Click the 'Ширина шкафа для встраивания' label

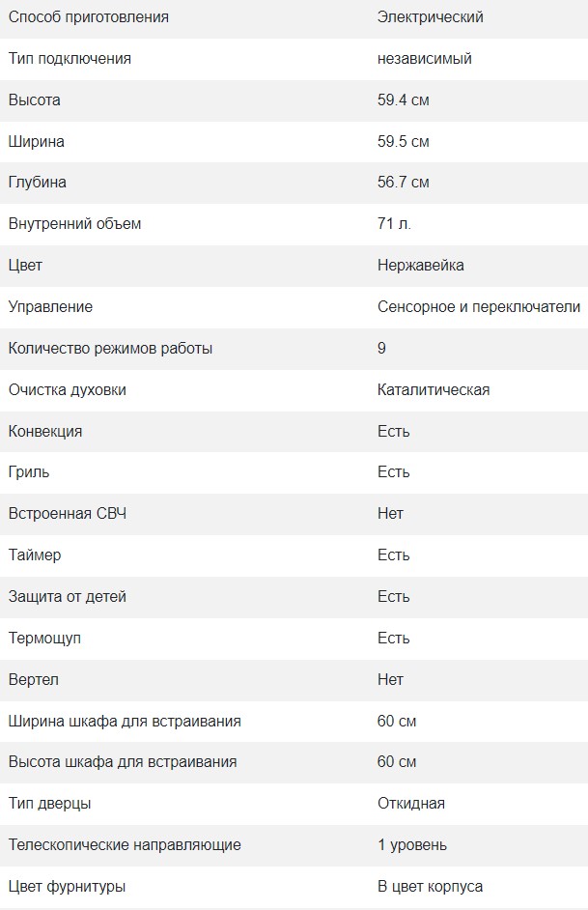click(x=125, y=722)
